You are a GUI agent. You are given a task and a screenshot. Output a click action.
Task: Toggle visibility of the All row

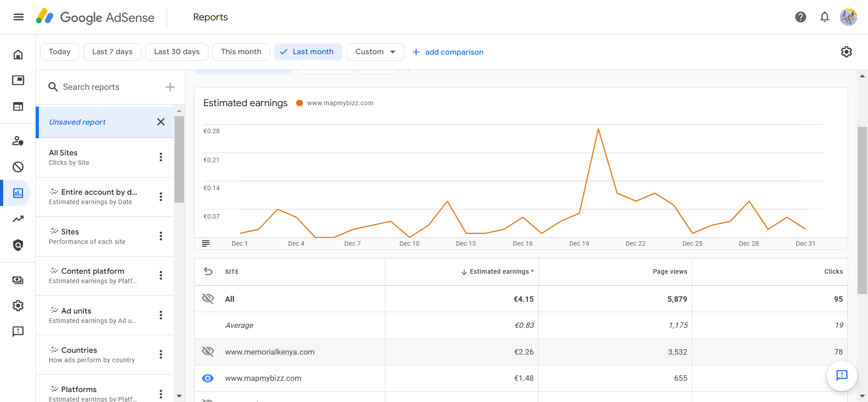coord(208,299)
